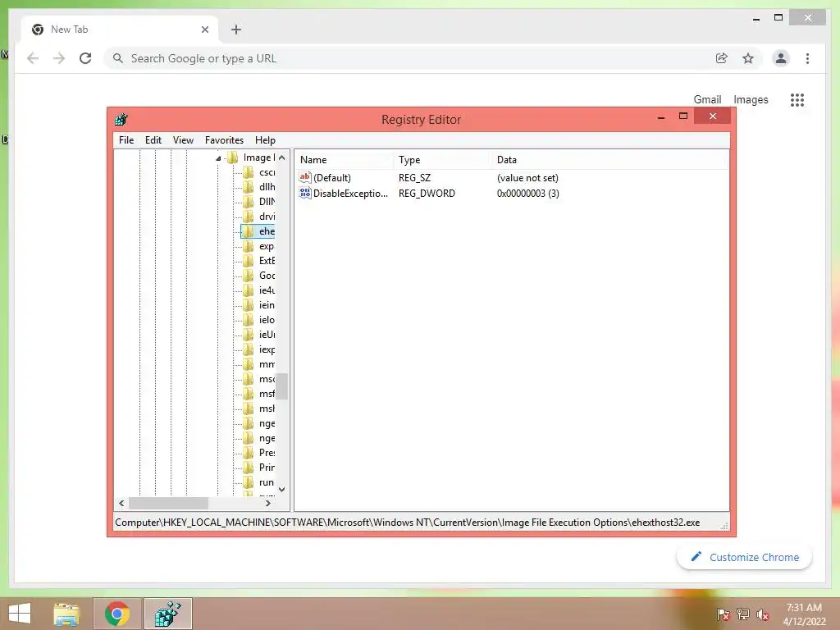Open the Gmail link

[x=707, y=99]
